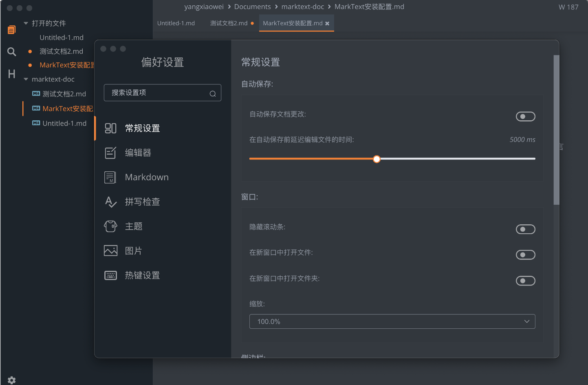Open the 图片 image settings icon
The height and width of the screenshot is (385, 588).
(110, 250)
